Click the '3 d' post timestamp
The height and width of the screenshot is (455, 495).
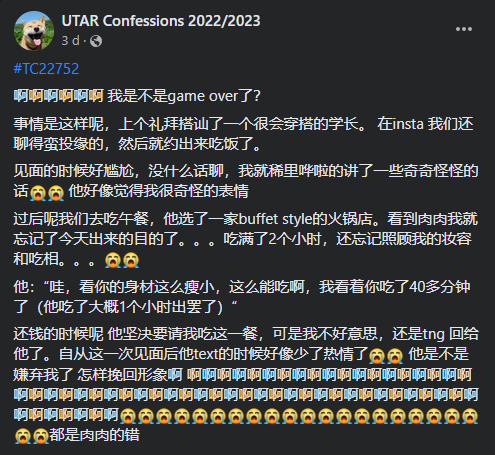click(70, 41)
